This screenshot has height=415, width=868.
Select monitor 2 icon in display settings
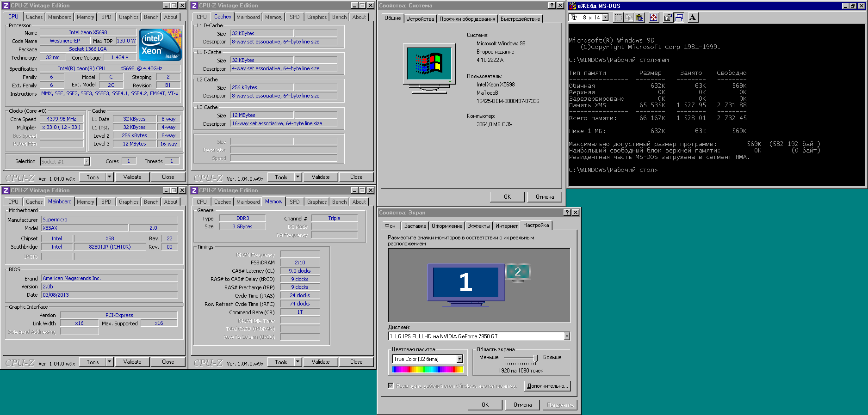click(x=518, y=272)
